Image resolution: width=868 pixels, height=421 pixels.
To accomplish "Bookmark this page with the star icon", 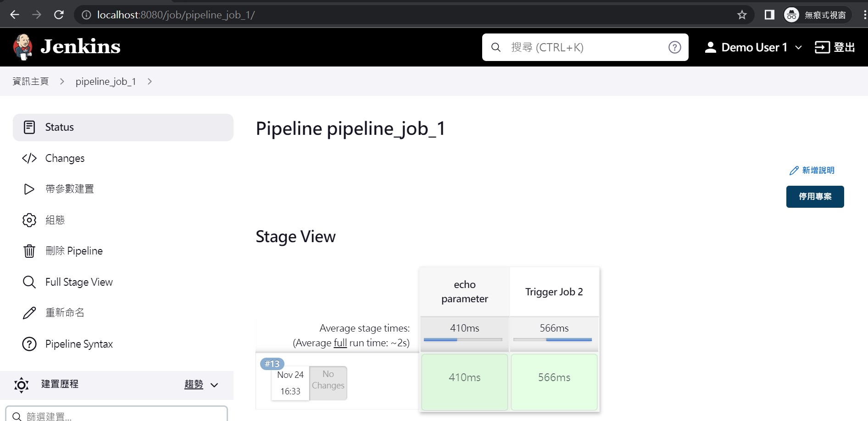I will point(742,15).
